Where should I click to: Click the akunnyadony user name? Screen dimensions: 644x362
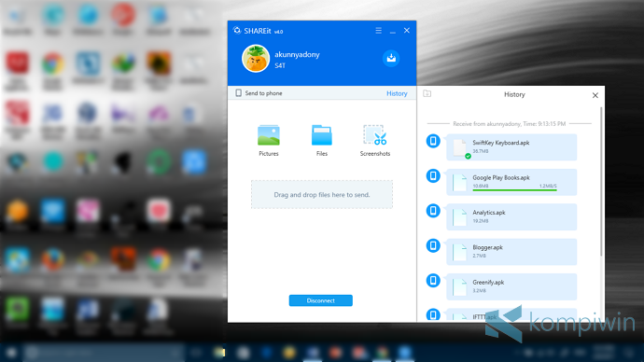click(297, 54)
